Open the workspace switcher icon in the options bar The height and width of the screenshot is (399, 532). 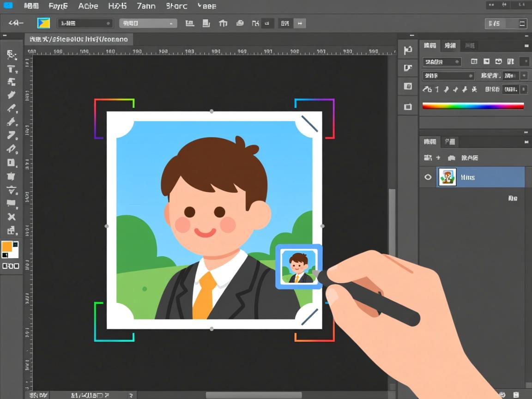522,23
